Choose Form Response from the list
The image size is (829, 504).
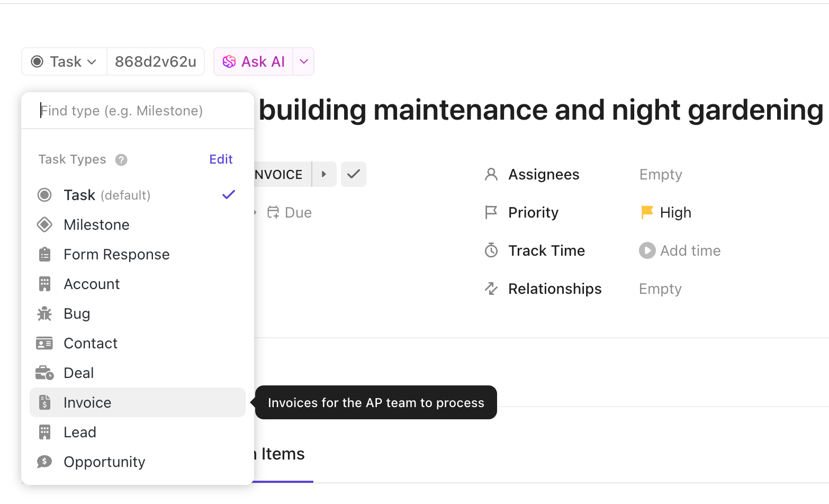(x=116, y=255)
